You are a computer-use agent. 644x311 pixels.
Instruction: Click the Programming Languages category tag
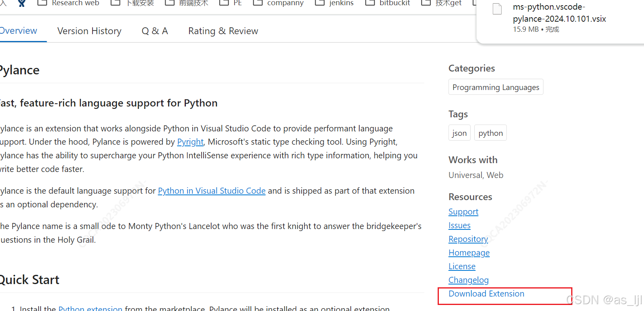pos(496,87)
